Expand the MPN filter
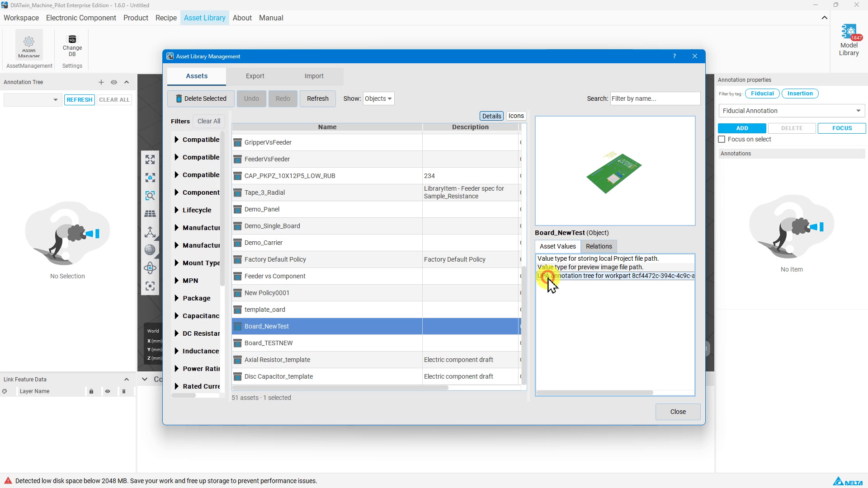Screen dimensions: 868x488 coord(176,281)
